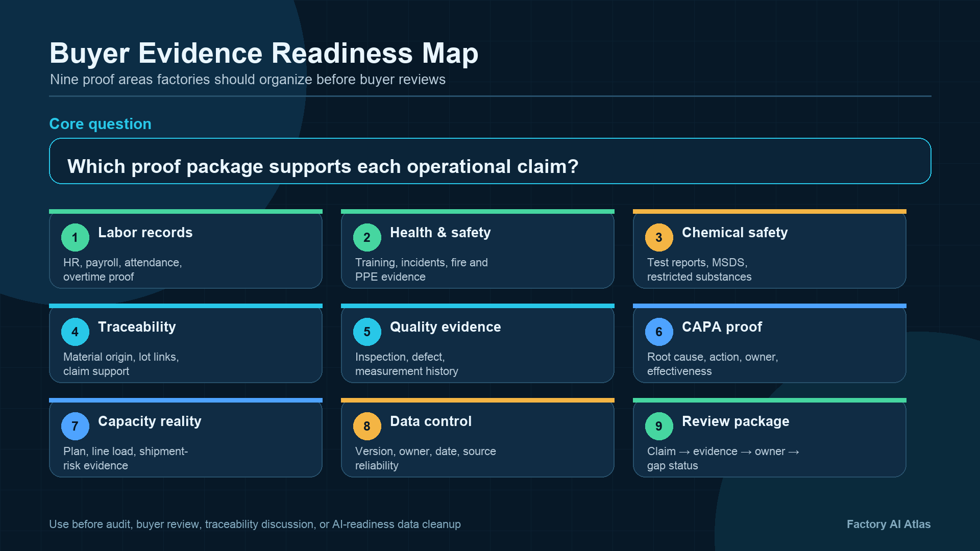Click the orange number 8 badge

[x=367, y=426]
